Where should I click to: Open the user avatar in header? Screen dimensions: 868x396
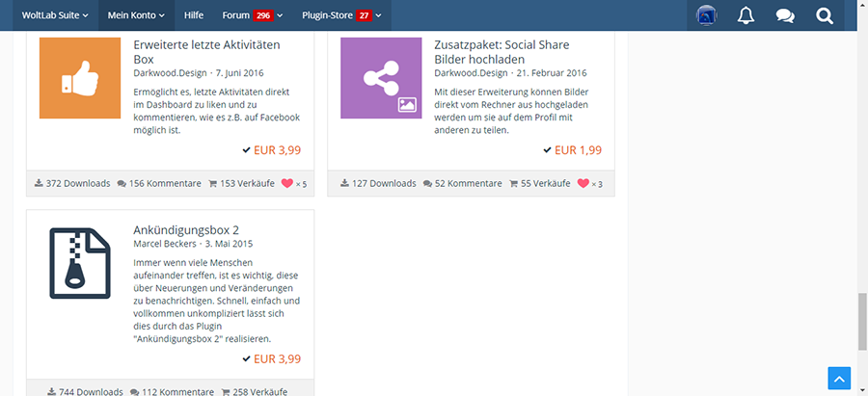[x=706, y=15]
